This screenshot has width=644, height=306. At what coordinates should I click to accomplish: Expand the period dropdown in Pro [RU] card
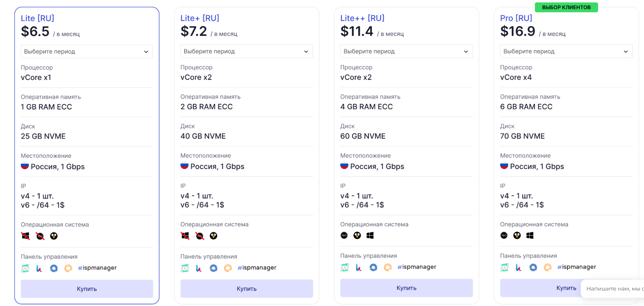coord(566,51)
